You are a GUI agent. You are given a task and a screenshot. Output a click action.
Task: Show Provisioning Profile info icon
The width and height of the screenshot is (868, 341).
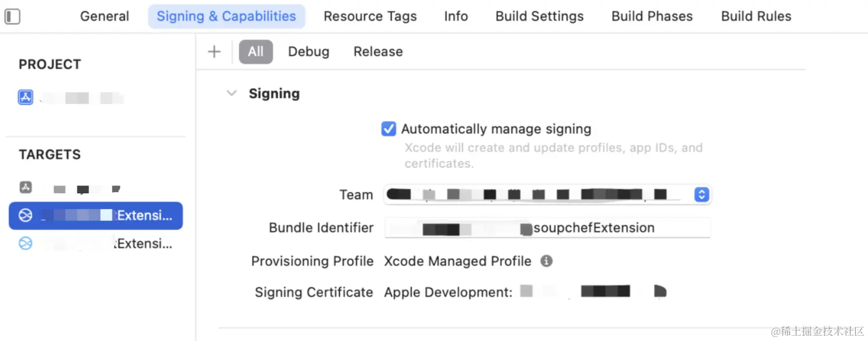click(546, 261)
